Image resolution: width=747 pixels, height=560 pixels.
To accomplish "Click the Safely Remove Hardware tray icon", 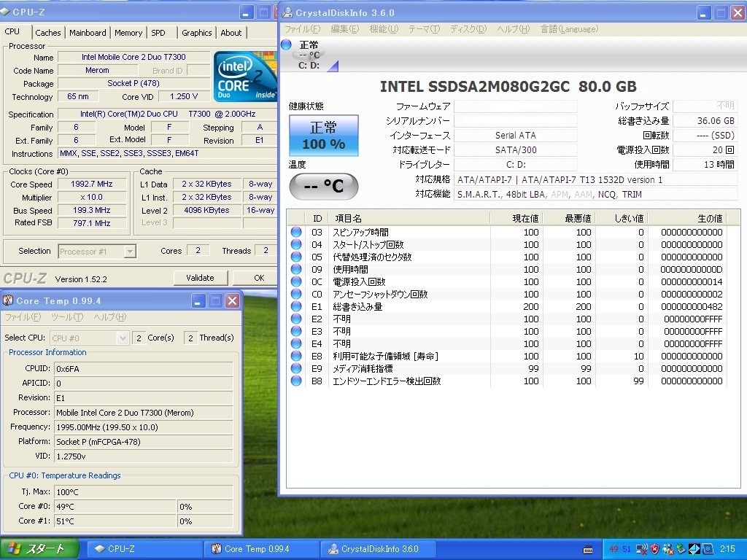I will 681,549.
